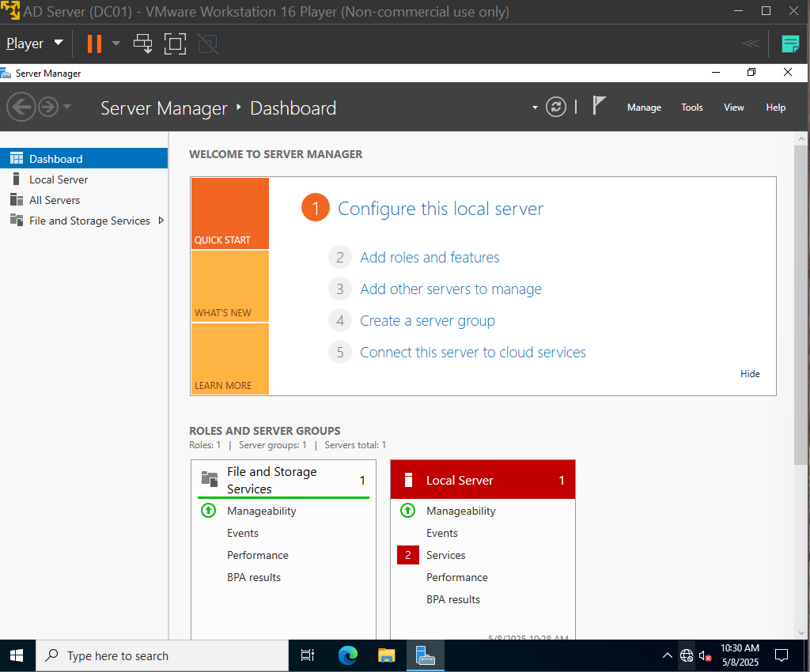
Task: Open BPA results under the Local Server tile
Action: pos(453,600)
